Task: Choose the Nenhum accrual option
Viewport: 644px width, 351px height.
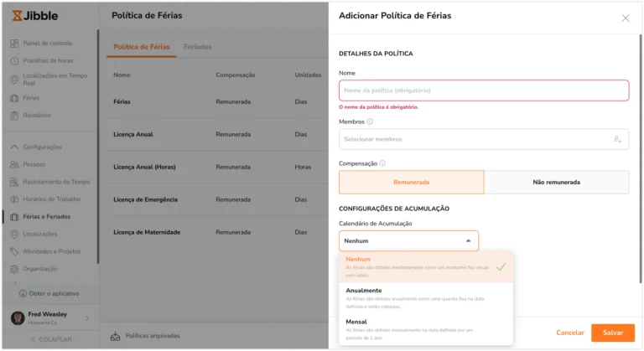Action: (426, 267)
